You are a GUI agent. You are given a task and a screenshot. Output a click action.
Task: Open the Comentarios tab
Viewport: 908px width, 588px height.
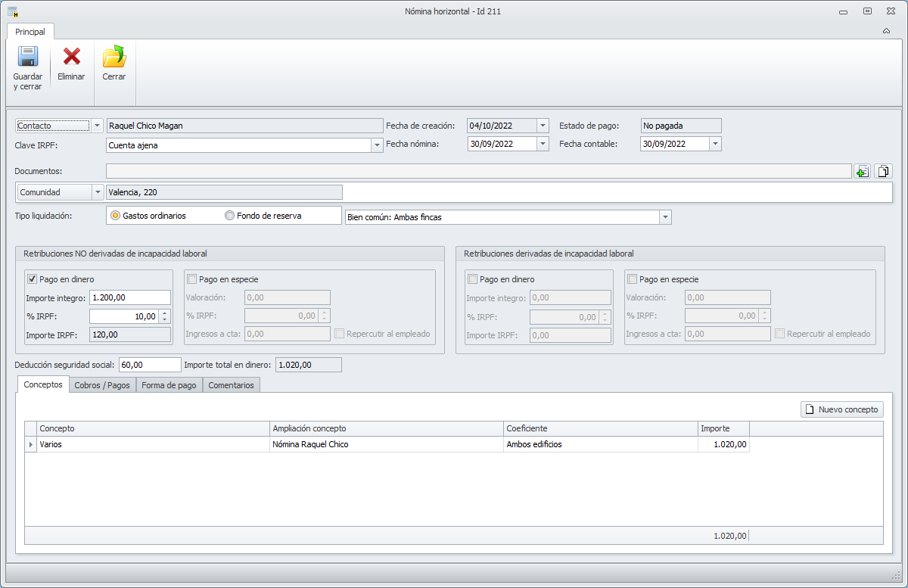(231, 385)
